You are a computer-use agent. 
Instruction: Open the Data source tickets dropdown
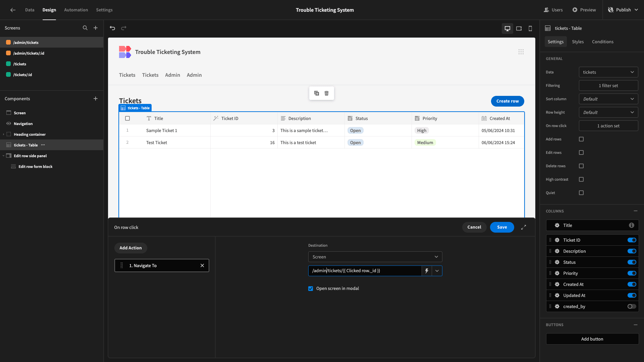click(608, 72)
